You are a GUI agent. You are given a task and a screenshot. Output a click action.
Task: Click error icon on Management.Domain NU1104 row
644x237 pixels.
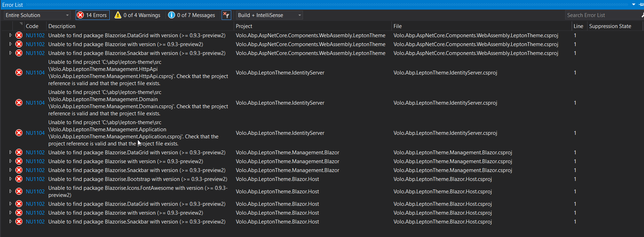coord(19,103)
